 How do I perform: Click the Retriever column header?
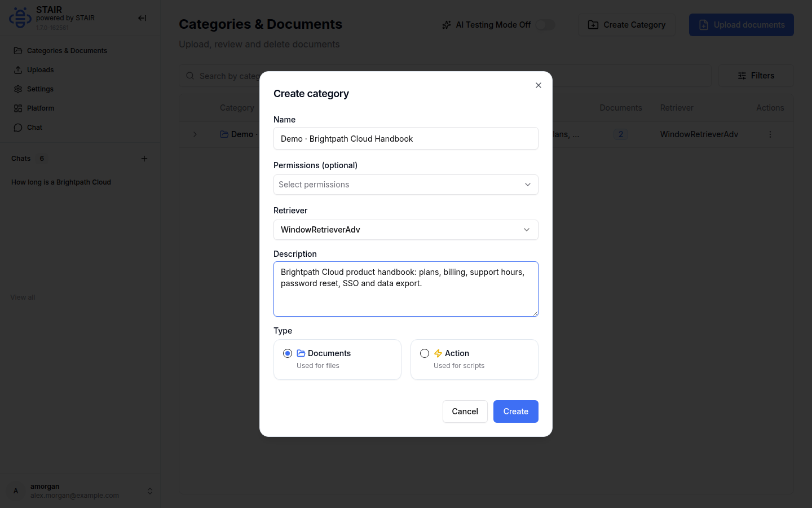[x=677, y=108]
